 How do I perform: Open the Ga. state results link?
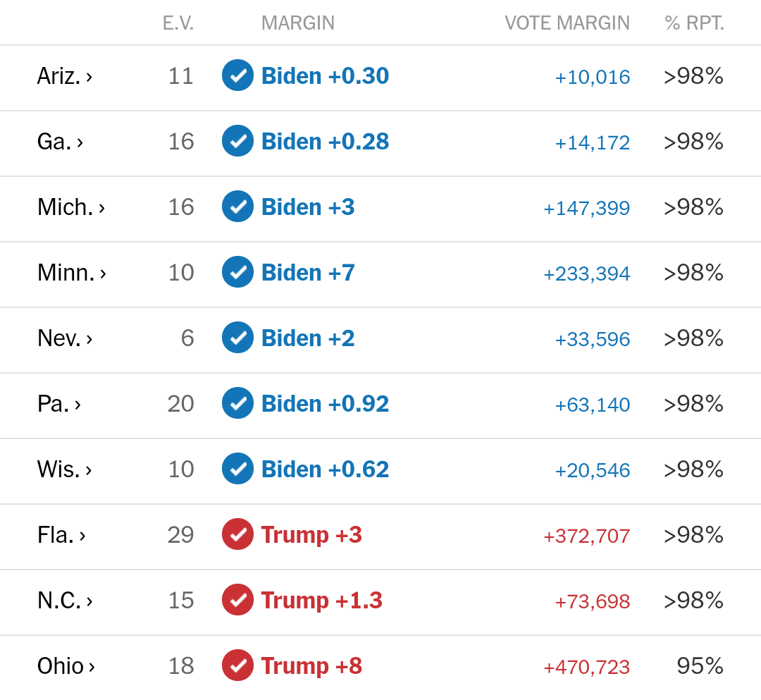(54, 142)
